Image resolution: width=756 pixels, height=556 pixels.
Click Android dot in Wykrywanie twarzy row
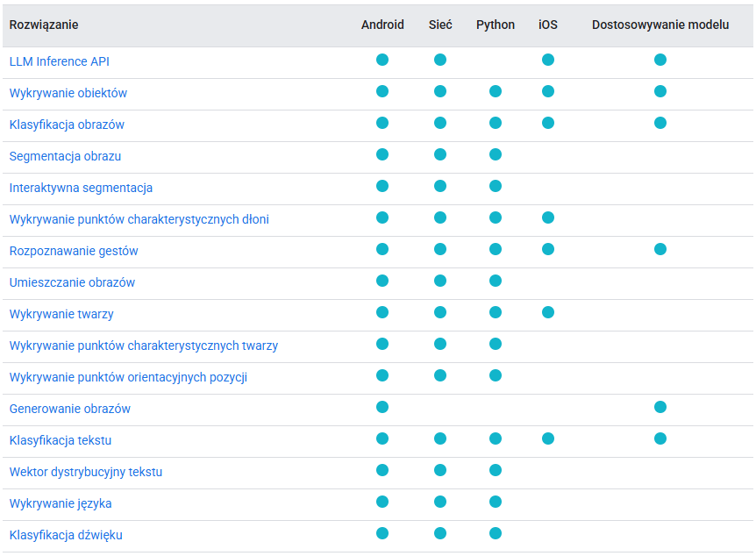(x=382, y=312)
